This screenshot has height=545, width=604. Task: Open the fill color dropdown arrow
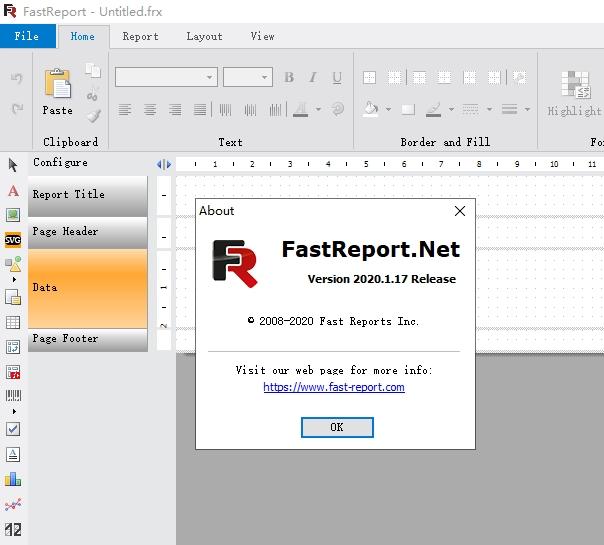388,109
